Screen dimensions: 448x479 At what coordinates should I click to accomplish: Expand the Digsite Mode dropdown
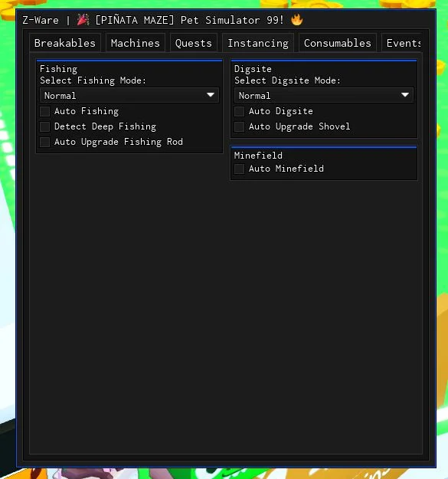[324, 95]
